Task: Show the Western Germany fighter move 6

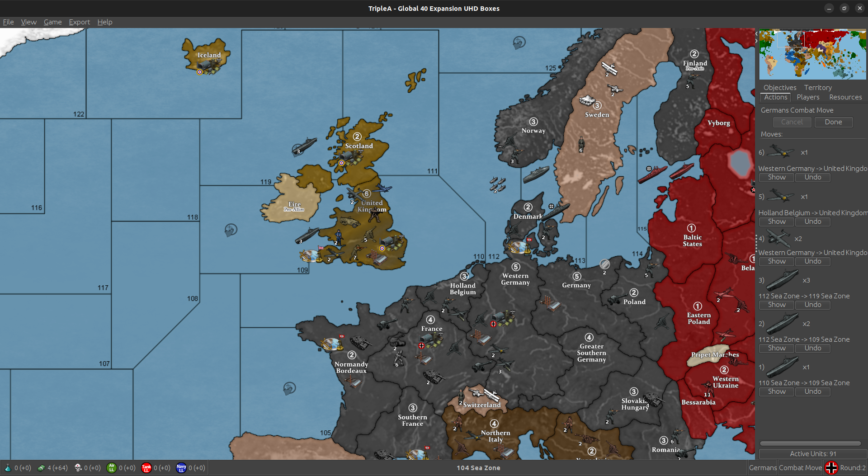Action: tap(776, 177)
